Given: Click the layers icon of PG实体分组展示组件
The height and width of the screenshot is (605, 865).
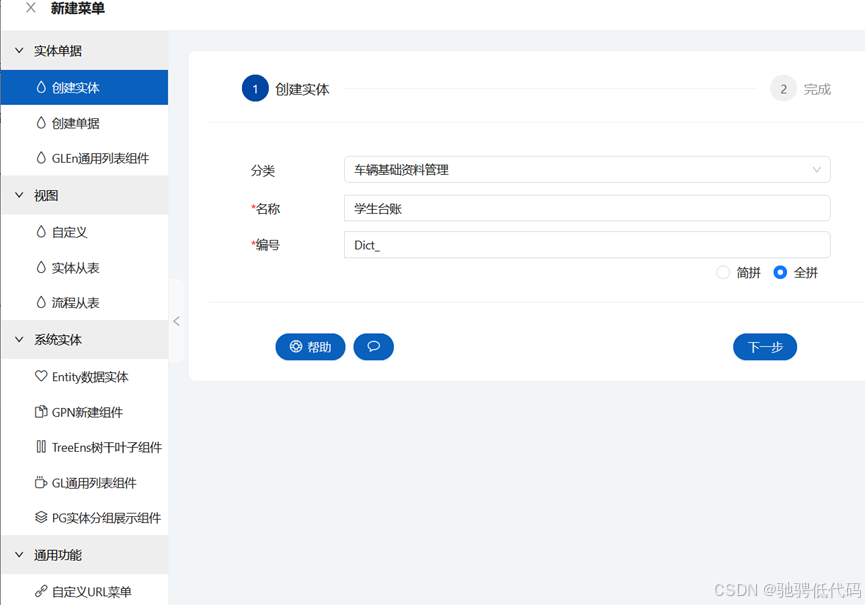Looking at the screenshot, I should click(41, 517).
